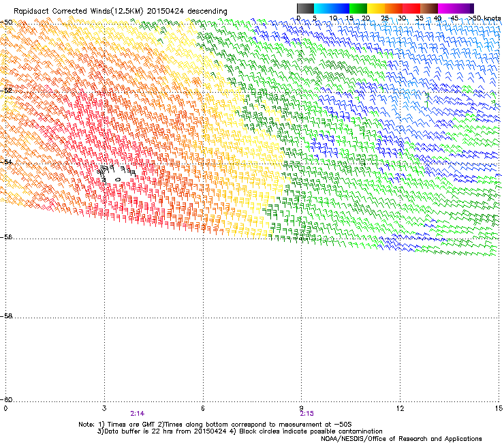This screenshot has width=504, height=443.
Task: Click the purple time label 2:14
Action: [x=138, y=414]
